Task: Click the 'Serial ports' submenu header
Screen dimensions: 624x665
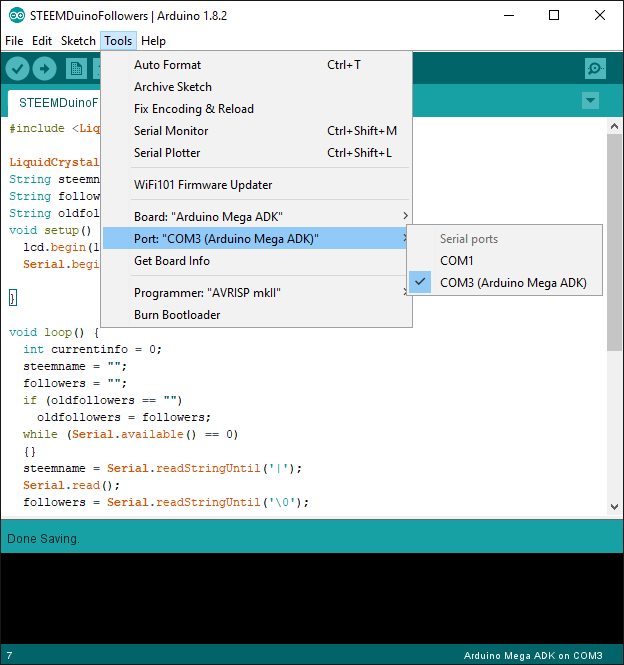Action: click(469, 239)
